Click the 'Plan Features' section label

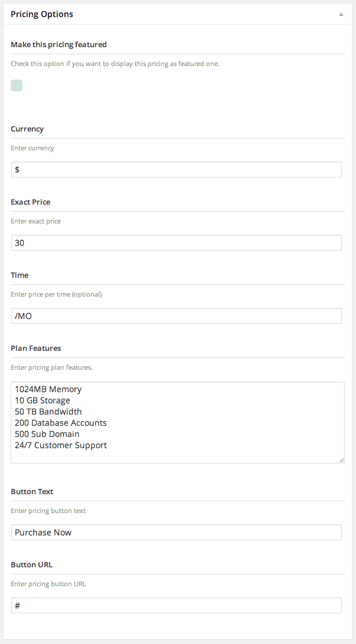point(36,348)
